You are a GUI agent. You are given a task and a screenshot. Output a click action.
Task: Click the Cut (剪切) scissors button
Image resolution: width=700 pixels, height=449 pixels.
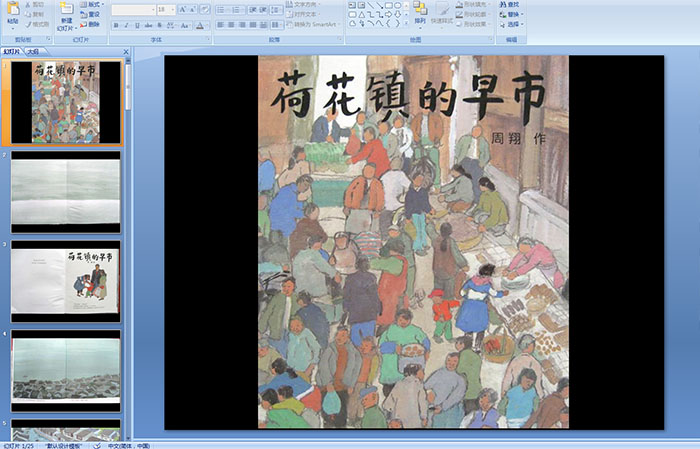coord(34,4)
